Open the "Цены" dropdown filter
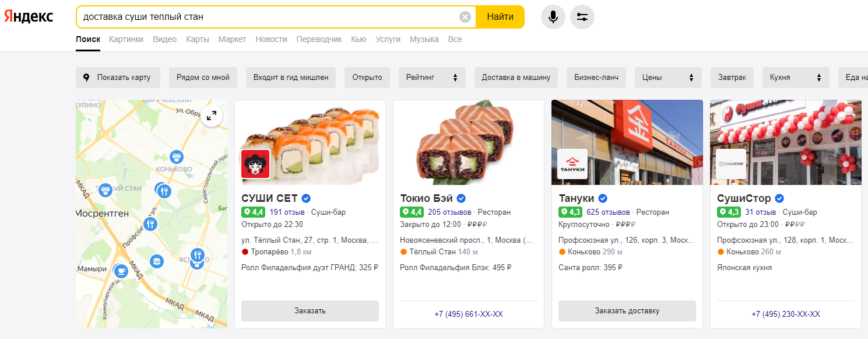Viewport: 868px width, 339px height. (668, 78)
